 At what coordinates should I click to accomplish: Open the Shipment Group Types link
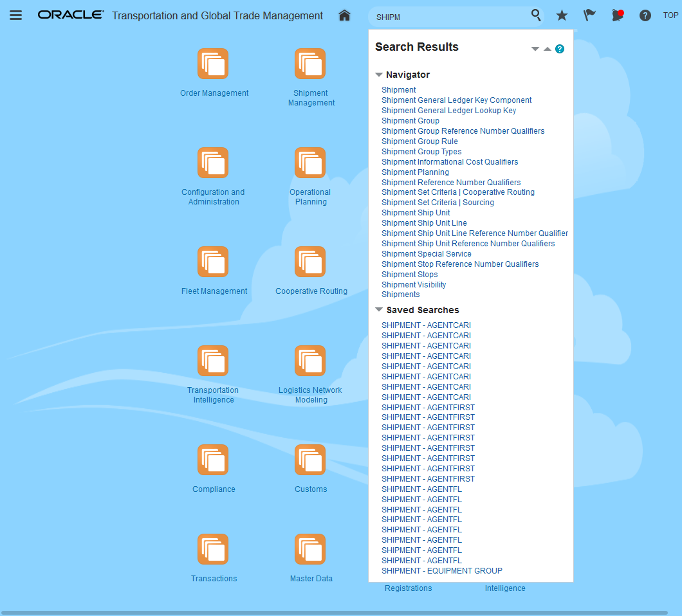coord(421,151)
